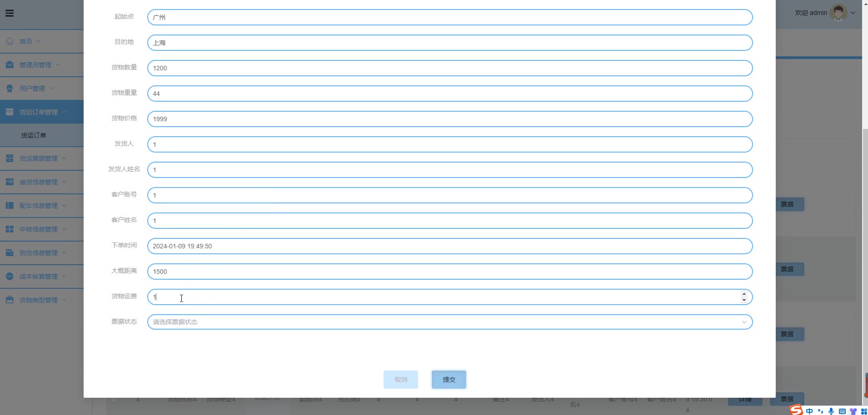The width and height of the screenshot is (868, 415).
Task: Submit the form with 提交 button
Action: tap(449, 380)
